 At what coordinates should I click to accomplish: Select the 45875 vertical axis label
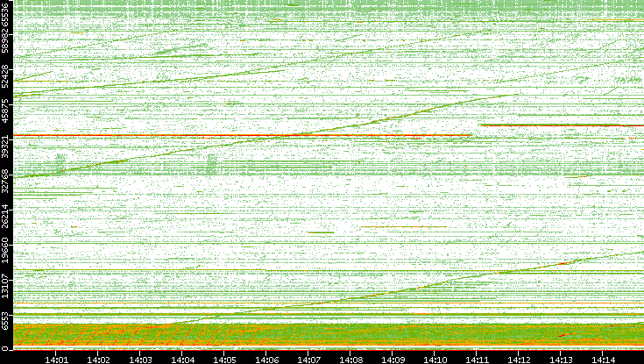[4, 112]
